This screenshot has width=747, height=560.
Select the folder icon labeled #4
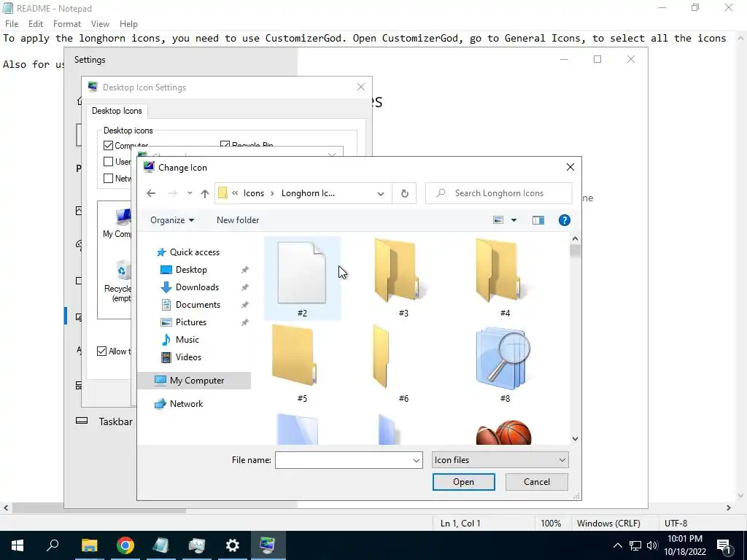coord(505,278)
